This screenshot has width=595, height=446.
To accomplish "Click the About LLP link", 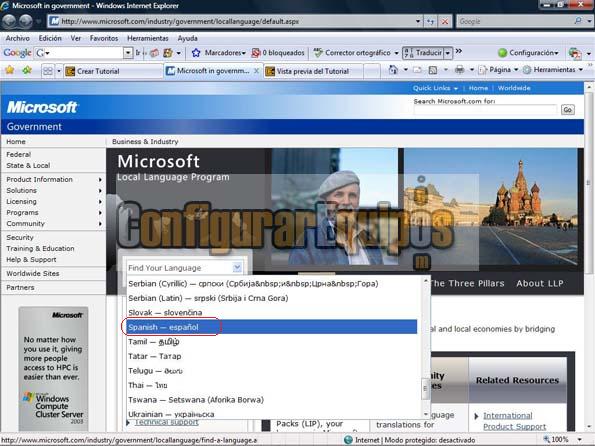I will click(x=540, y=284).
